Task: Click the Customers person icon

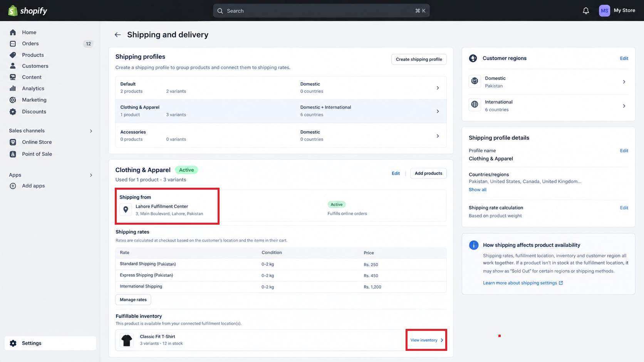Action: click(x=13, y=66)
